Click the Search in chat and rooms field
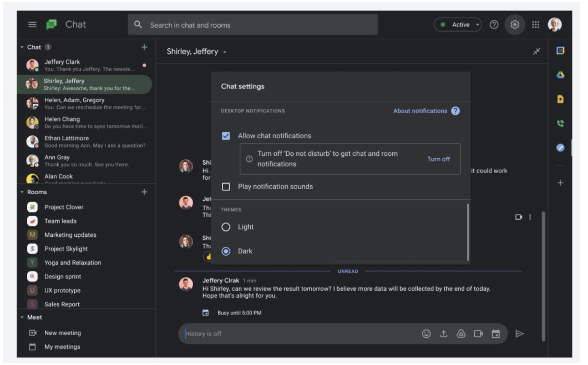 (x=252, y=25)
